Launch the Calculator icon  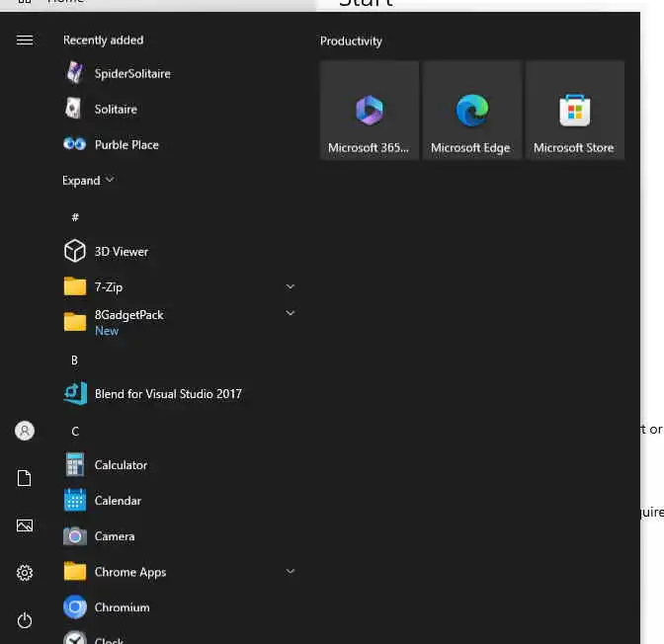tap(75, 464)
